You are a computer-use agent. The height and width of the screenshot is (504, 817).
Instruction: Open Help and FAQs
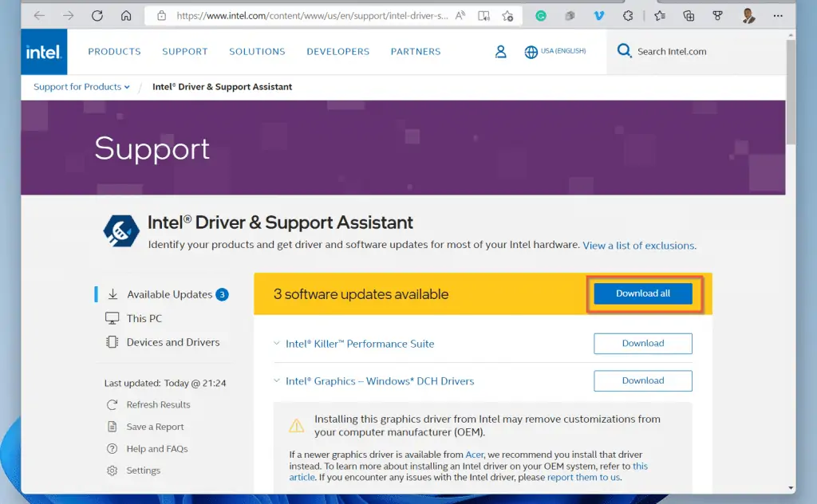point(157,448)
